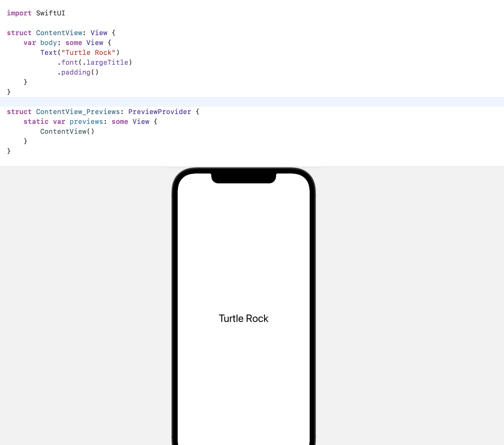504x445 pixels.
Task: Click the 'var' keyword before body
Action: (30, 43)
